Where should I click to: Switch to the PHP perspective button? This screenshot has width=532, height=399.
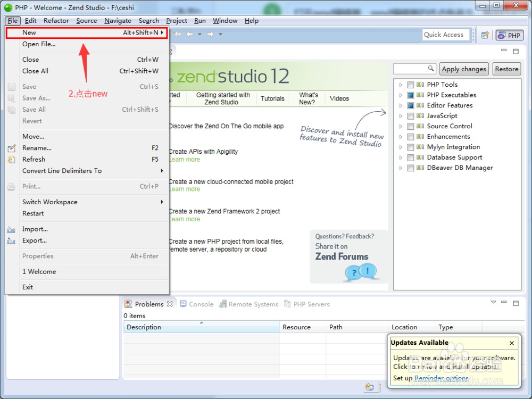pos(510,35)
